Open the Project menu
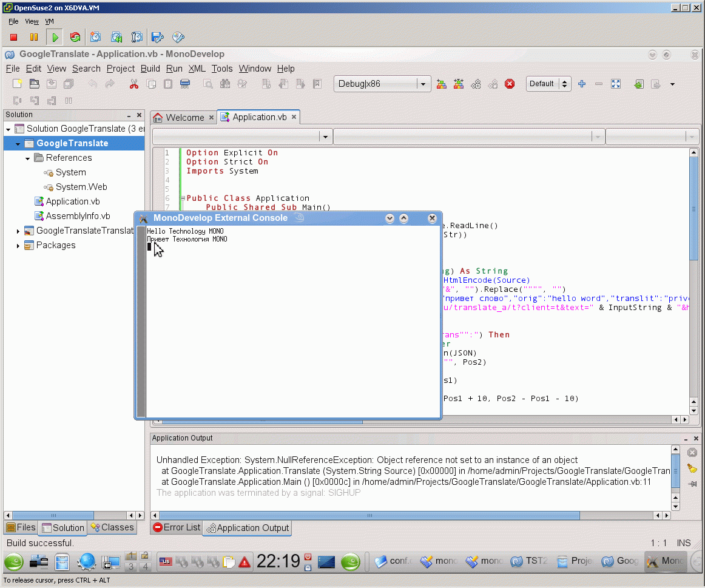Viewport: 705px width, 588px height. tap(120, 69)
